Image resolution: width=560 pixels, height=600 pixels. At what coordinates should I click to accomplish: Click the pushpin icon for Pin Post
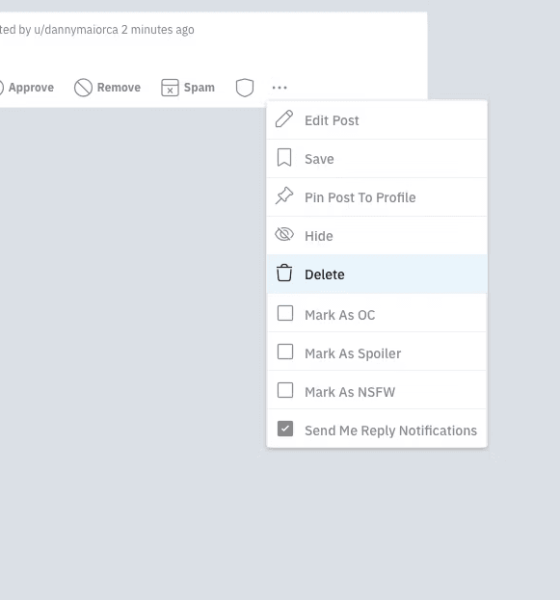click(284, 196)
